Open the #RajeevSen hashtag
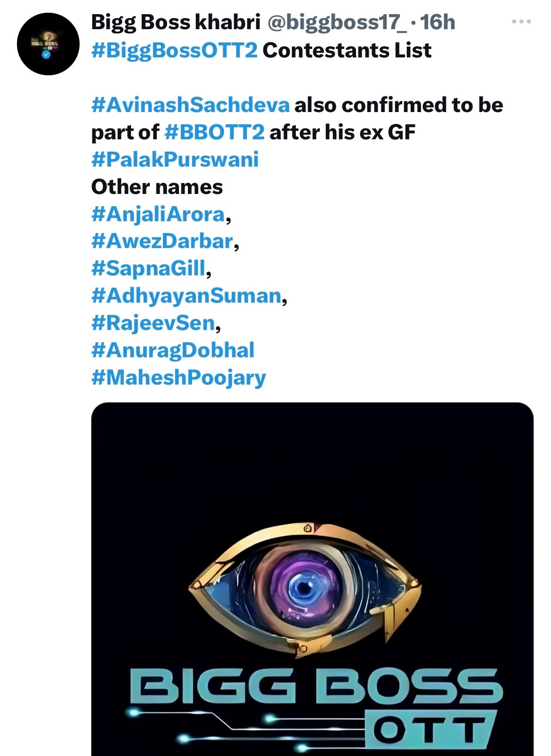This screenshot has height=756, width=551. 154,323
